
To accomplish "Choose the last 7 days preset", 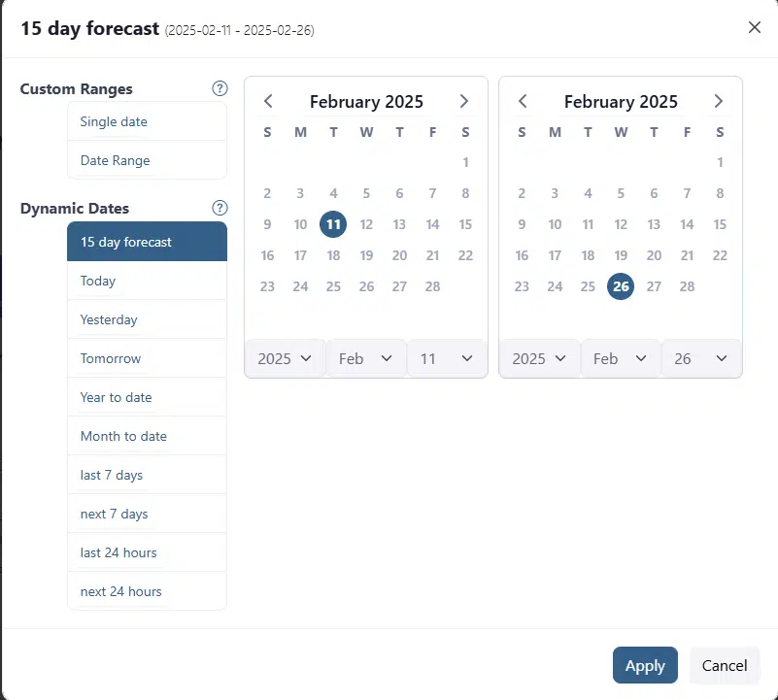I will pyautogui.click(x=147, y=475).
